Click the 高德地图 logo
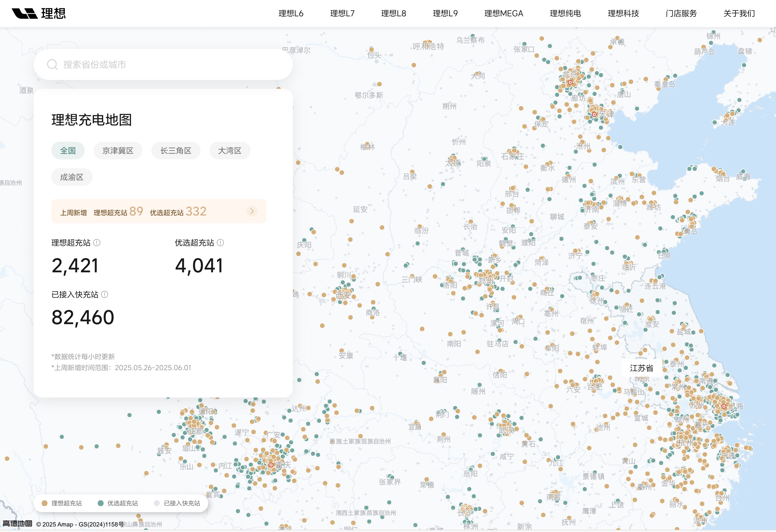This screenshot has height=532, width=776. click(17, 523)
